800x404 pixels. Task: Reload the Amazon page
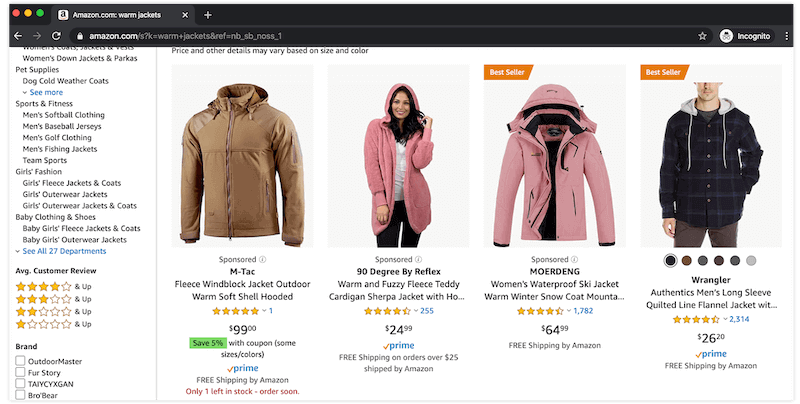coord(56,36)
